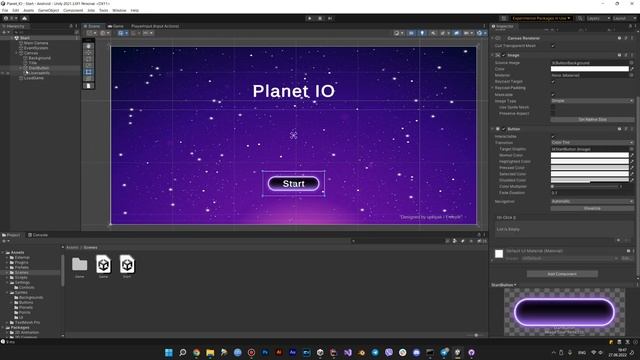
Task: Pick object for Material field
Action: [631, 76]
